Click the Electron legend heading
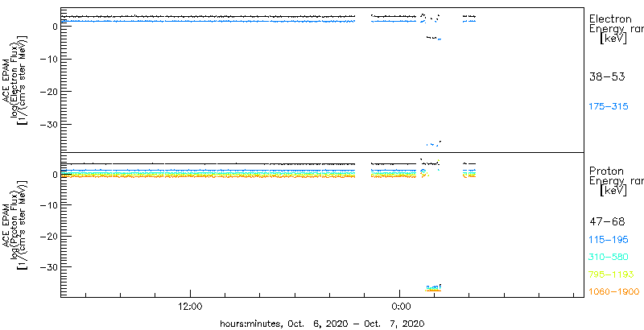The height and width of the screenshot is (330, 644). click(611, 19)
